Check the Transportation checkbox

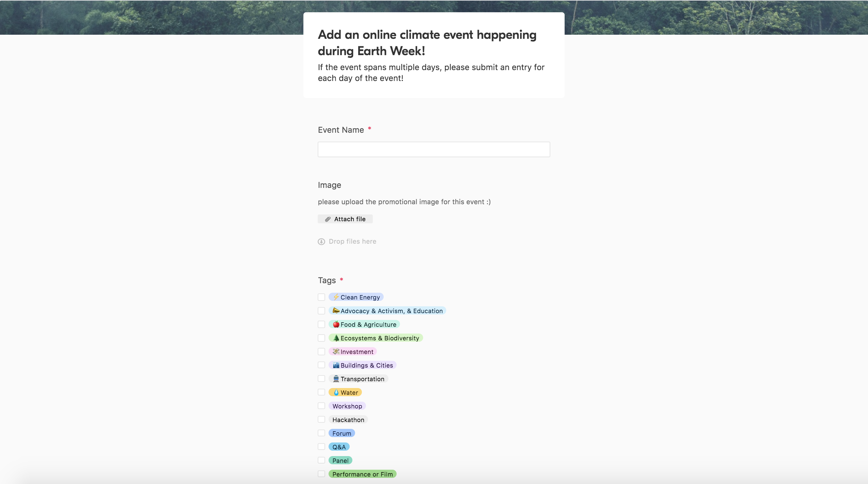[321, 378]
